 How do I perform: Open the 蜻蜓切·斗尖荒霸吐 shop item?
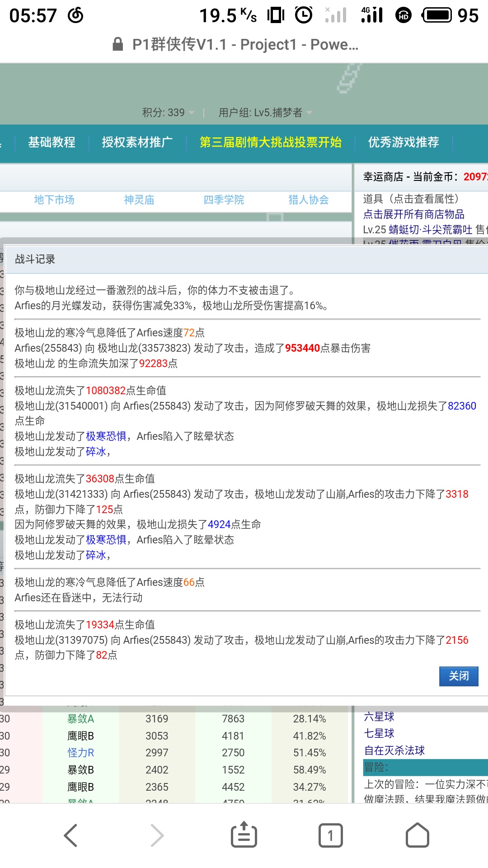[x=430, y=230]
